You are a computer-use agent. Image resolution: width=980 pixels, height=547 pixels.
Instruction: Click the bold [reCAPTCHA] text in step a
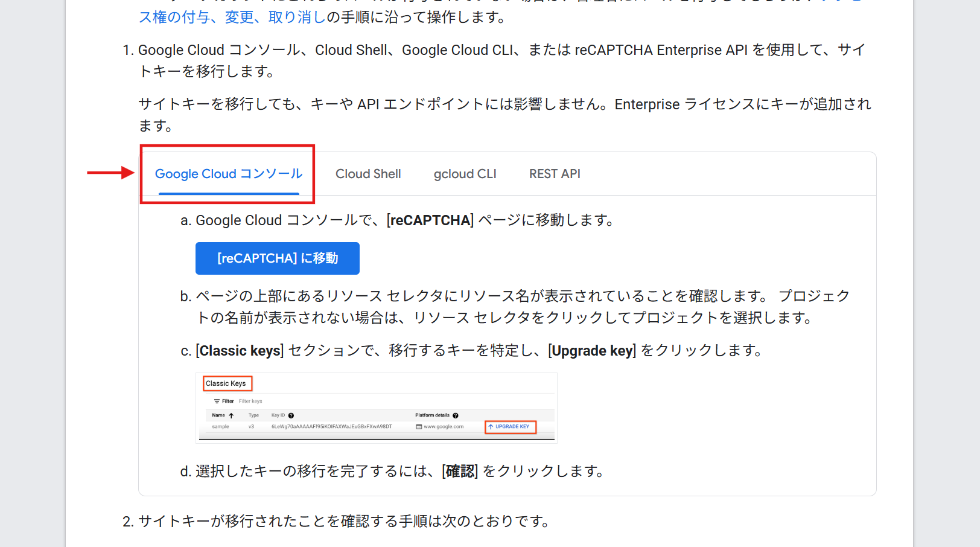point(430,220)
